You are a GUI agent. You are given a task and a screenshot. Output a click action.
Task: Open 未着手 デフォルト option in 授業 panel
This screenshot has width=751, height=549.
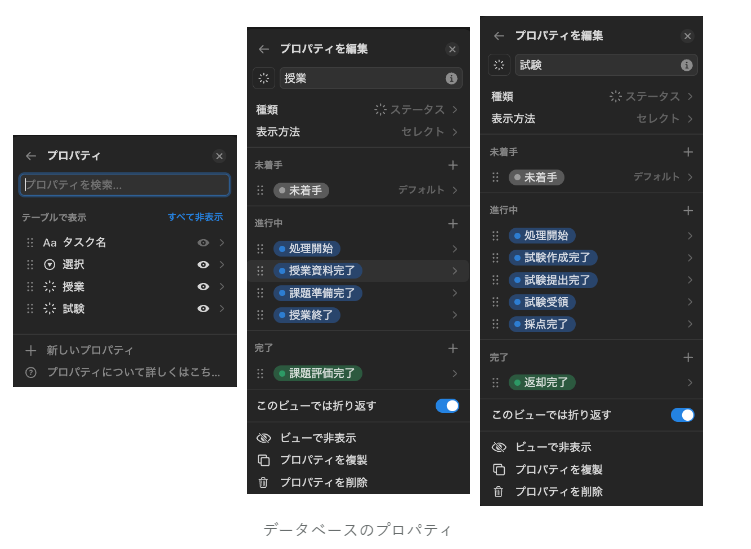tap(358, 190)
